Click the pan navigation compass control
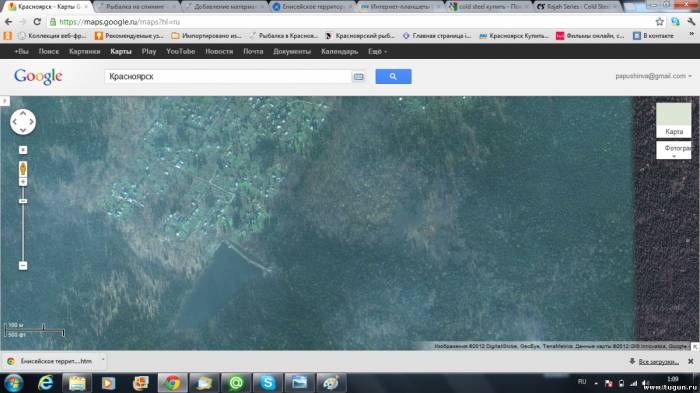The image size is (700, 393). pos(23,122)
